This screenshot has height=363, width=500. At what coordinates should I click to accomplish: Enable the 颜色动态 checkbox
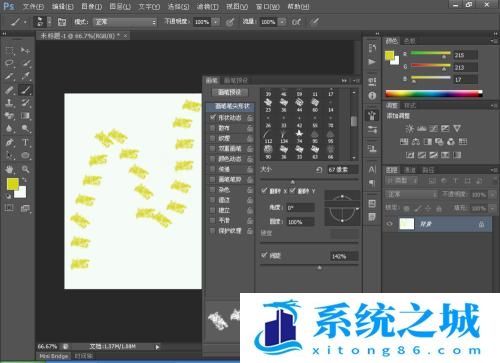coord(213,159)
